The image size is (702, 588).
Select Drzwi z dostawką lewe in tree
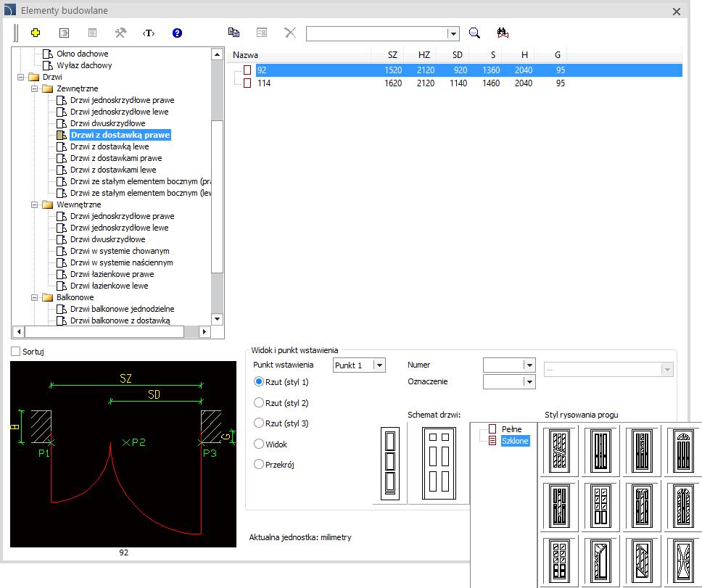coord(110,146)
